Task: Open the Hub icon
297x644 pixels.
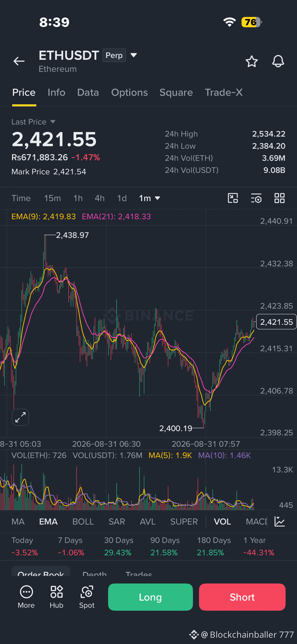Action: point(56,597)
